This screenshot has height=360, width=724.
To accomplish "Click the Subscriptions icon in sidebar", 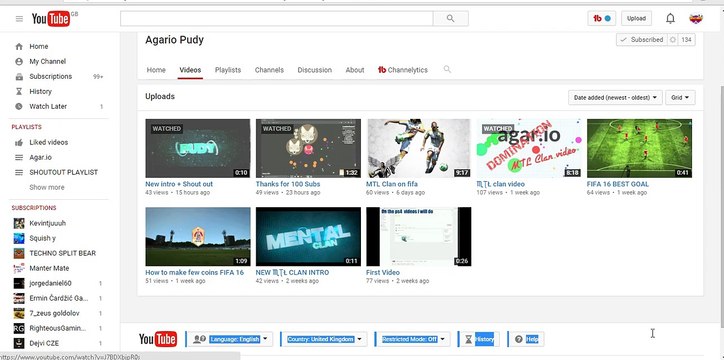I will (19, 77).
